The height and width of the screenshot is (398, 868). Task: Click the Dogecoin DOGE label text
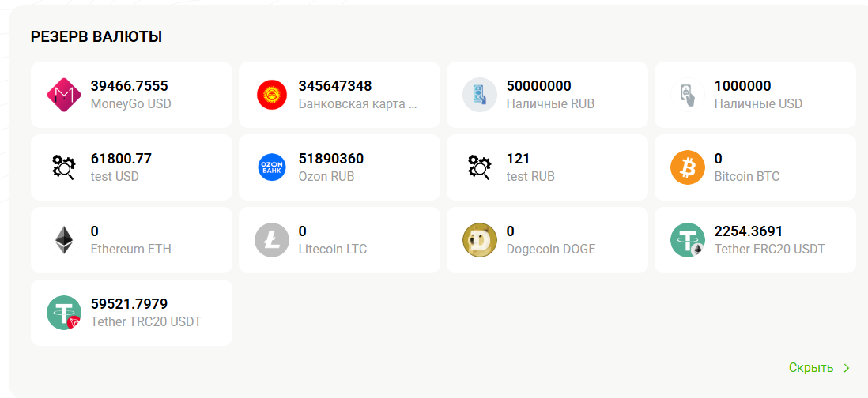pos(551,250)
